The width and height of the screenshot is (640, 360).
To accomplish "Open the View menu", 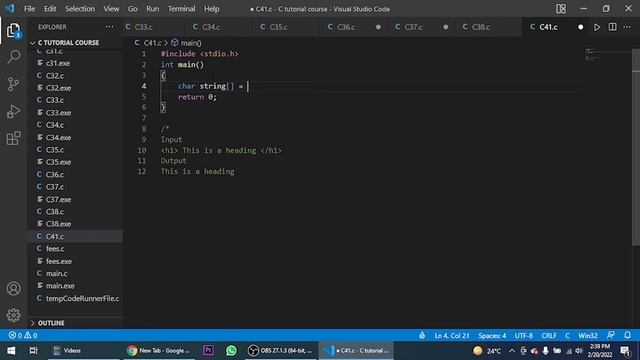I will tap(111, 9).
